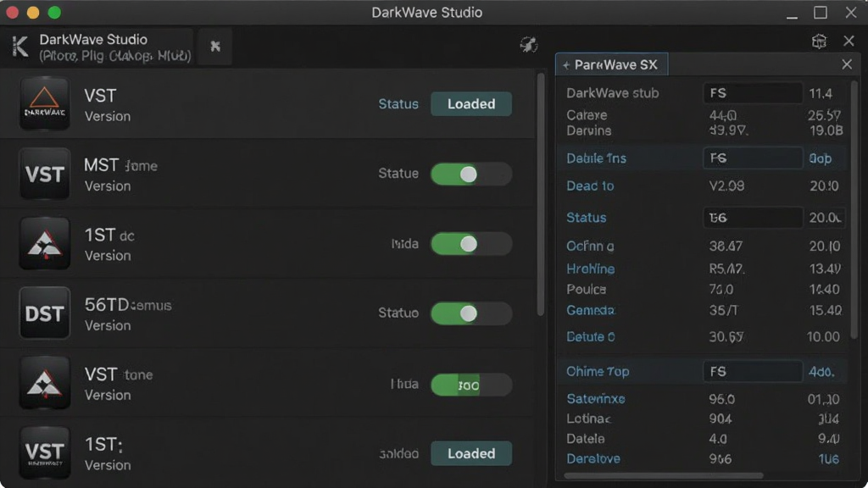Click the 11.4 value in DarkWave stub row
The image size is (868, 488).
(x=821, y=93)
